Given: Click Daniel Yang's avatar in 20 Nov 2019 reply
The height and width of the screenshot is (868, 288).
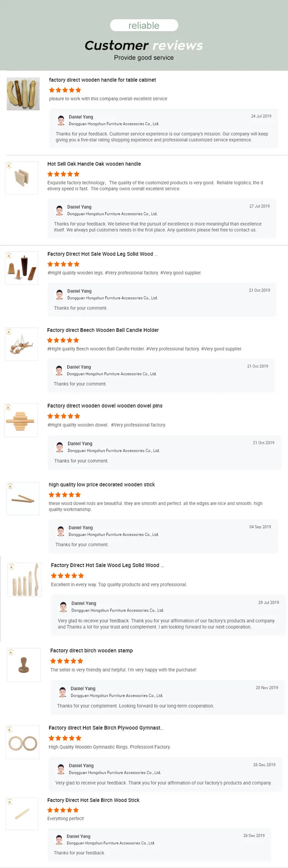Looking at the screenshot, I should 63,692.
